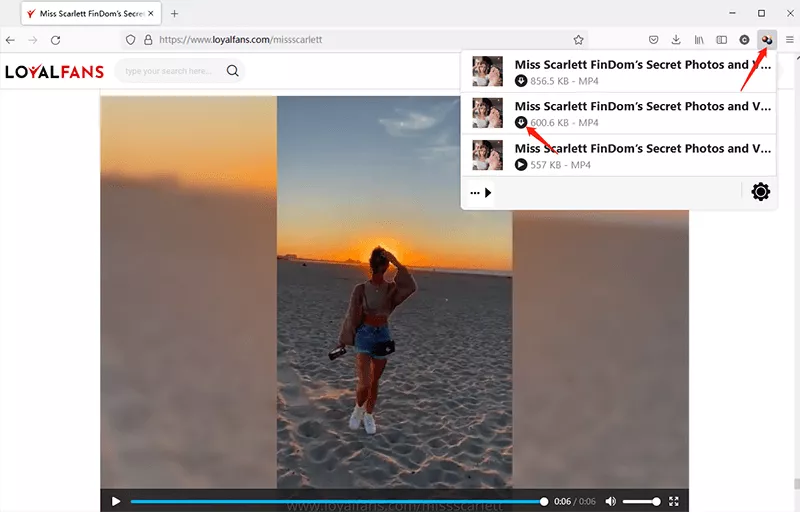Screen dimensions: 800x512
Task: Play the video
Action: [x=116, y=502]
